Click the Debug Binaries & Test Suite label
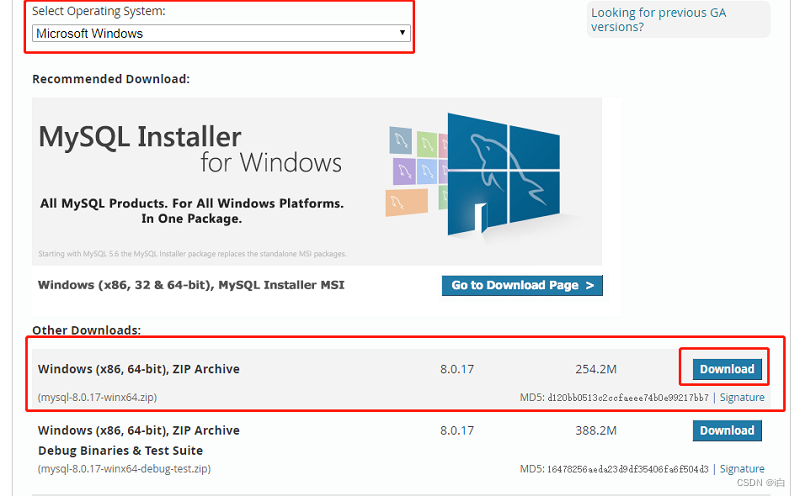The height and width of the screenshot is (496, 800). tap(120, 451)
